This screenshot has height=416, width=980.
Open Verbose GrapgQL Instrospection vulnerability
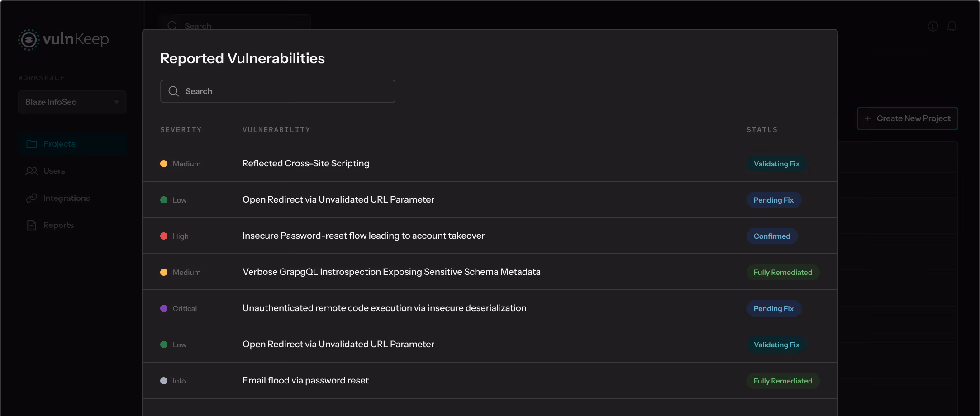coord(391,272)
